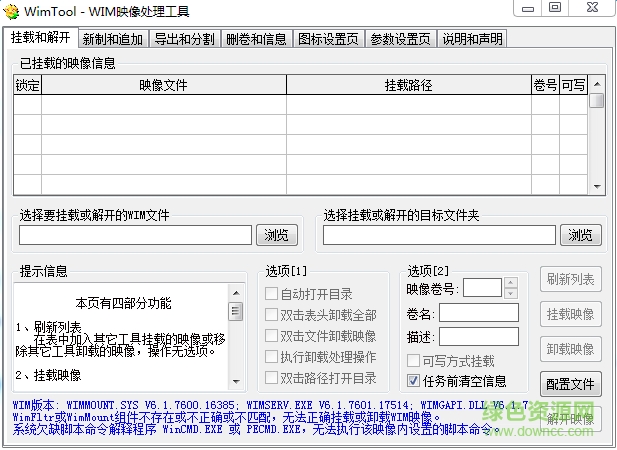
Task: Switch to the 删卷和信息 tab
Action: coord(257,39)
